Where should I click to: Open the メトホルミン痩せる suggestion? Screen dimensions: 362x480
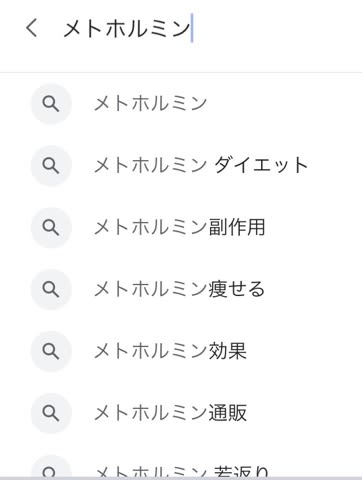[180, 289]
